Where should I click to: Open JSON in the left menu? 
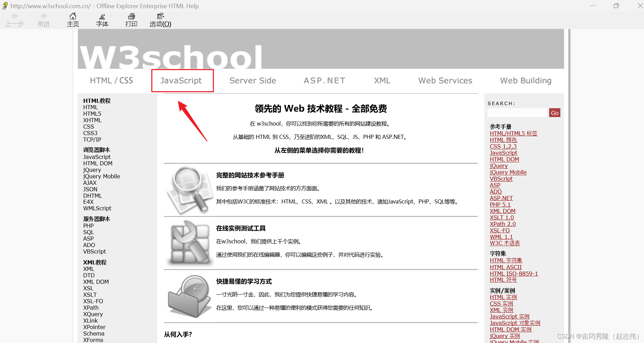tap(90, 189)
